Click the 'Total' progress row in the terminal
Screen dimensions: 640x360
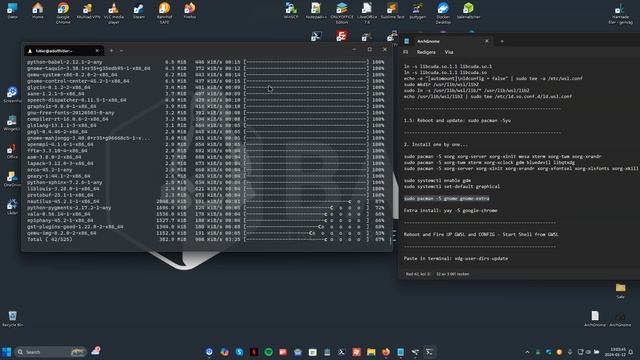pyautogui.click(x=205, y=239)
